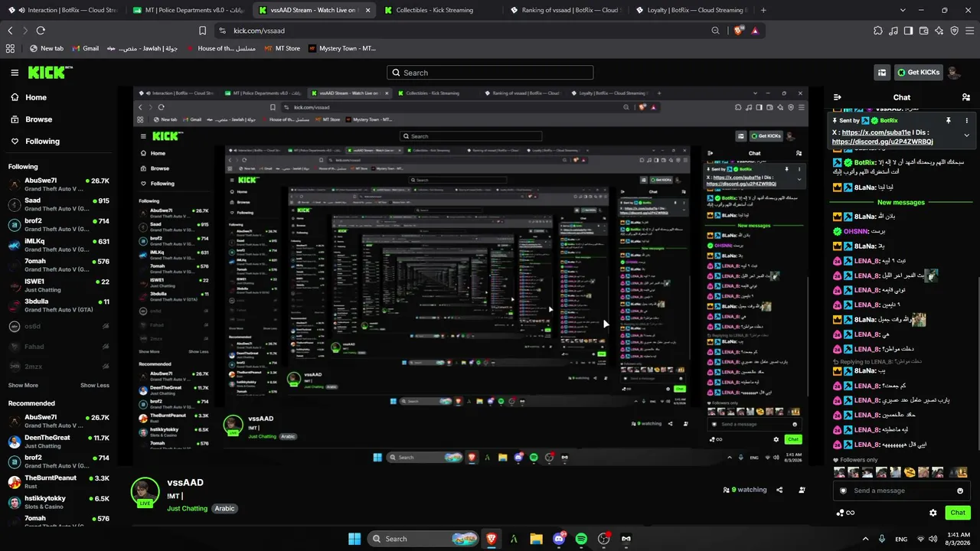Reload the current page
Image resolution: width=980 pixels, height=551 pixels.
(x=41, y=31)
